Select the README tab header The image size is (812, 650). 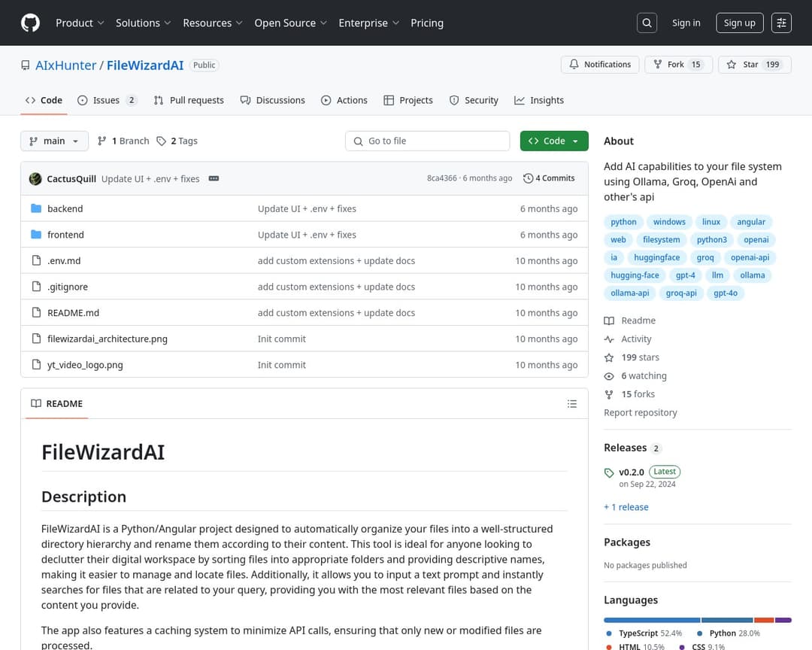click(x=57, y=404)
